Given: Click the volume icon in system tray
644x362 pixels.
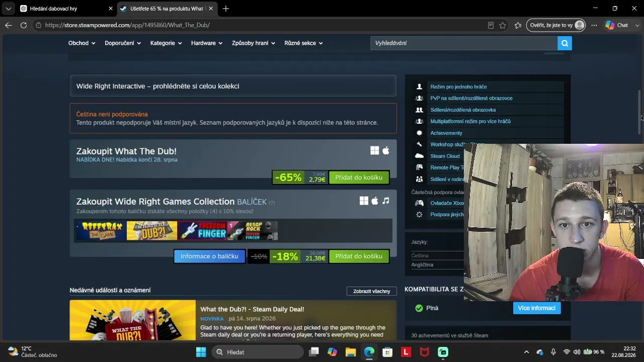Looking at the screenshot, I should click(577, 352).
